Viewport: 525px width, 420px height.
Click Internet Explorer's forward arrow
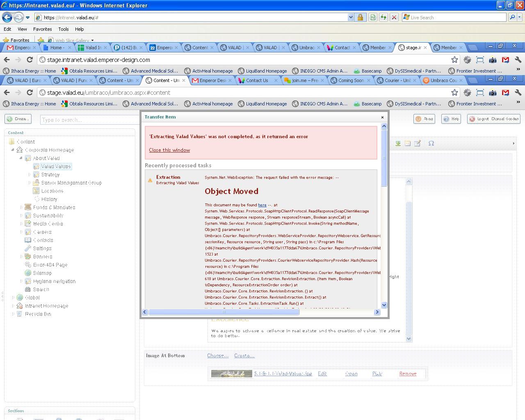pyautogui.click(x=18, y=17)
